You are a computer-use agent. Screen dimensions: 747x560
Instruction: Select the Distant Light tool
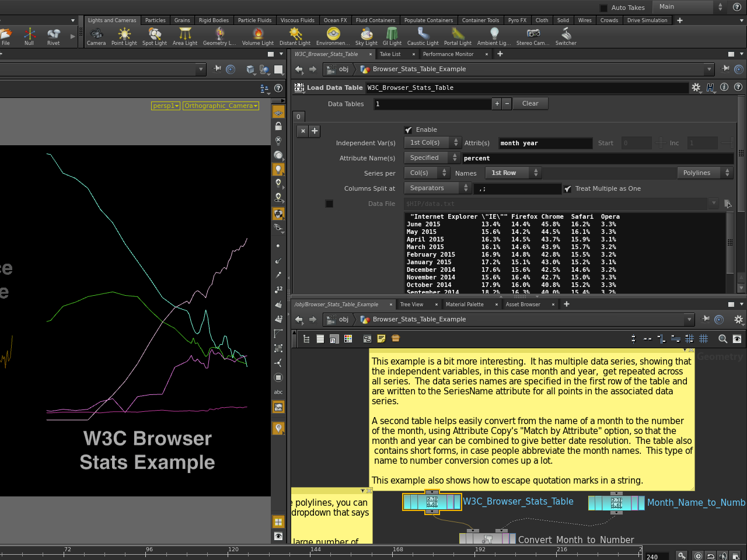pos(295,35)
